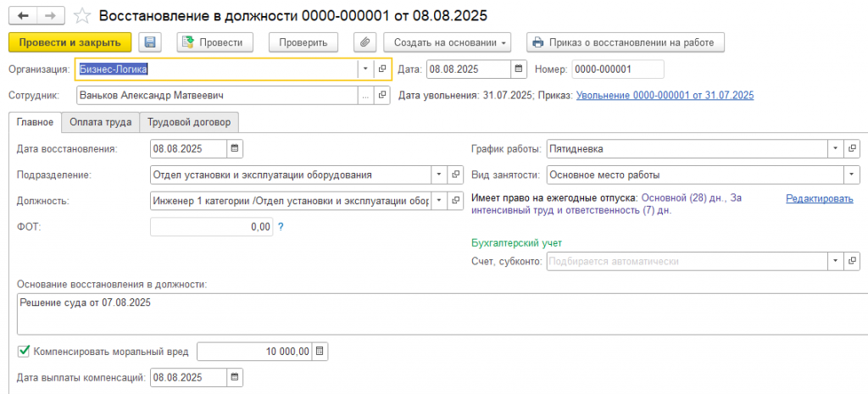The height and width of the screenshot is (394, 868).
Task: Open link Увольнение 0000-000001 от 31.07.2025
Action: (665, 95)
